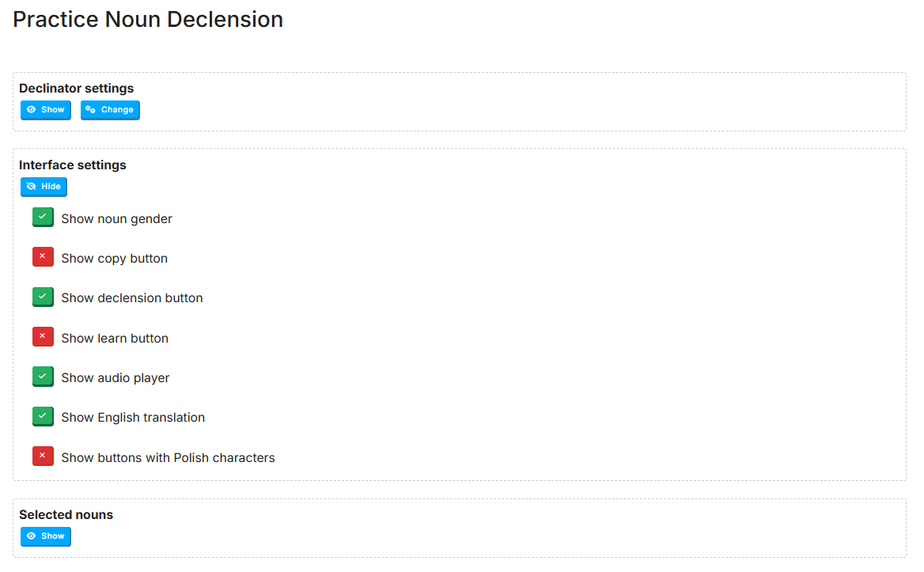924x572 pixels.
Task: Click the gears icon on Change button
Action: tap(91, 110)
